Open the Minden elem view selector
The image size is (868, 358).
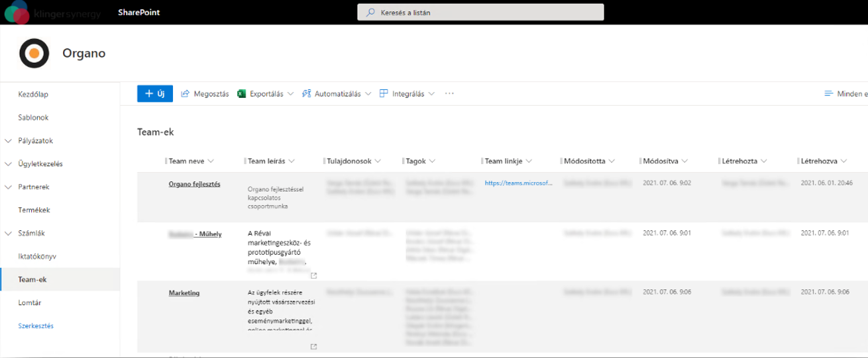(845, 94)
